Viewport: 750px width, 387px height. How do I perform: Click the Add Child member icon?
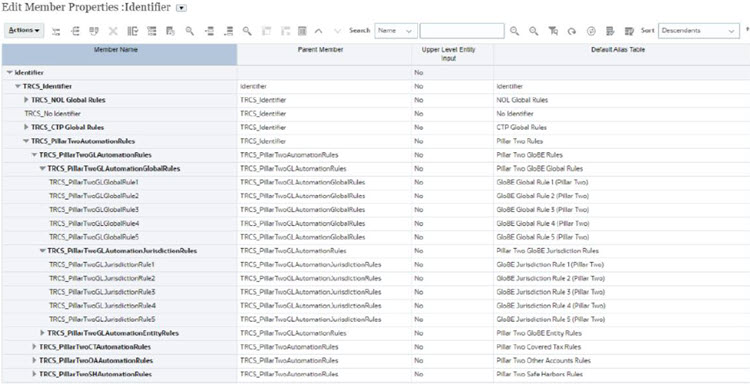click(x=56, y=31)
